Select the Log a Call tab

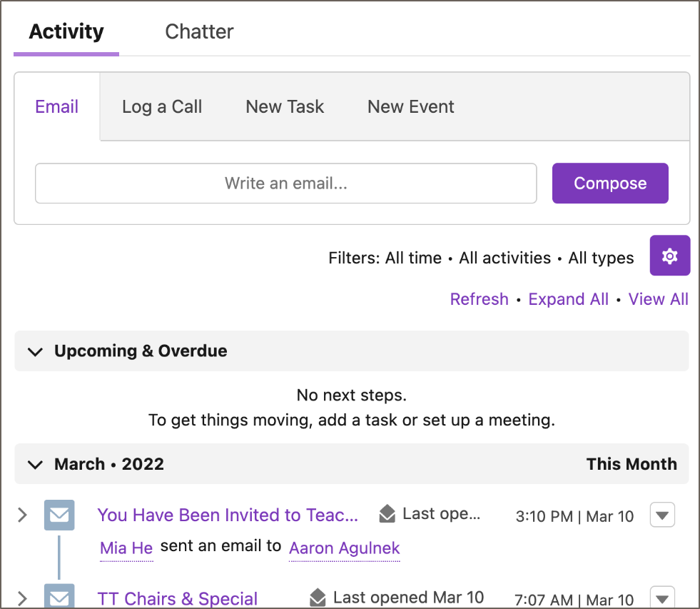(162, 107)
